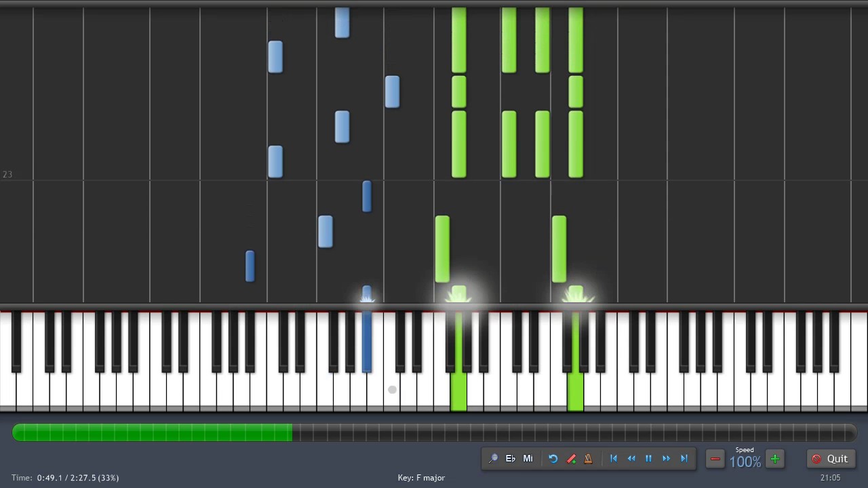Screen dimensions: 868x488
Task: Increase speed with the green plus button
Action: point(775,460)
